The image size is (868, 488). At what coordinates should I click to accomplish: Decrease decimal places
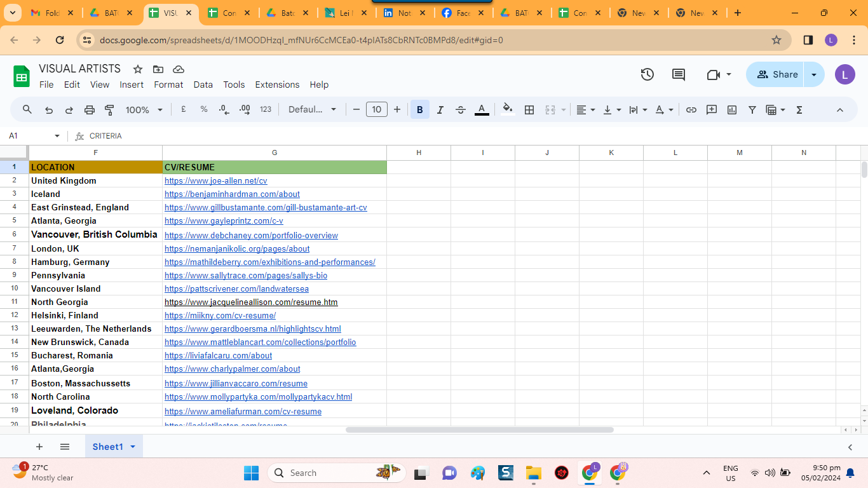point(224,109)
